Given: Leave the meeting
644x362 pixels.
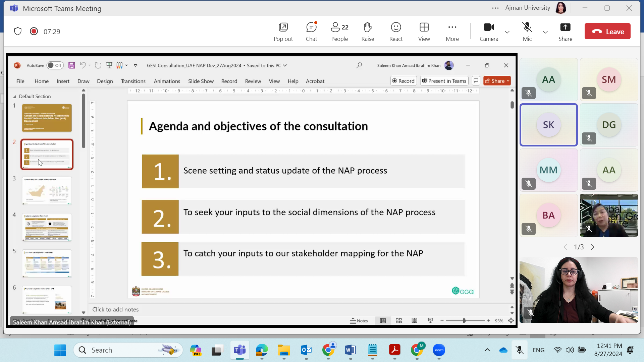Looking at the screenshot, I should [x=607, y=32].
